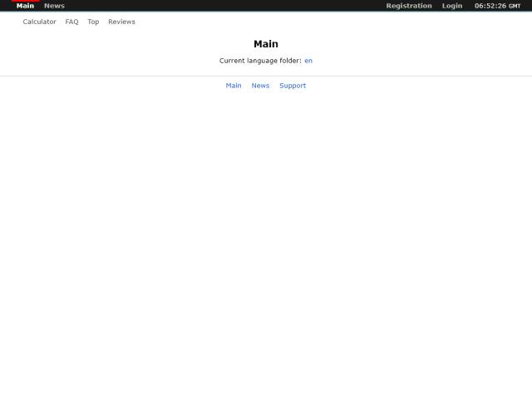Open the Top submenu item
Image resolution: width=532 pixels, height=399 pixels.
click(93, 22)
